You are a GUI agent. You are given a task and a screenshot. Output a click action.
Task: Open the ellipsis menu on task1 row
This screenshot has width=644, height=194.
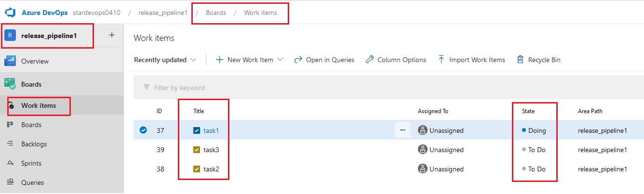pos(402,130)
